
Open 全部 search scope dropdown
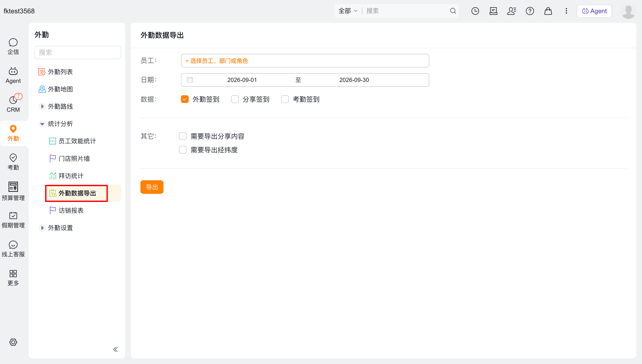tap(348, 11)
